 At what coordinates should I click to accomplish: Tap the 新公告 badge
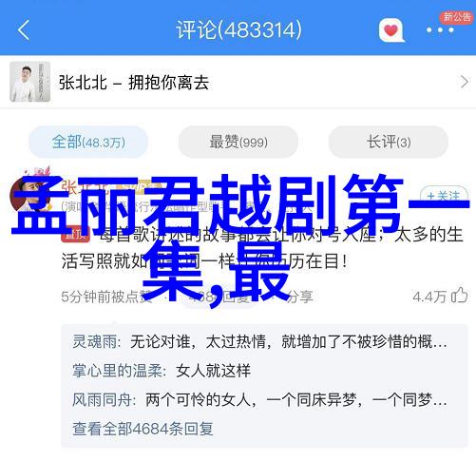[x=457, y=16]
